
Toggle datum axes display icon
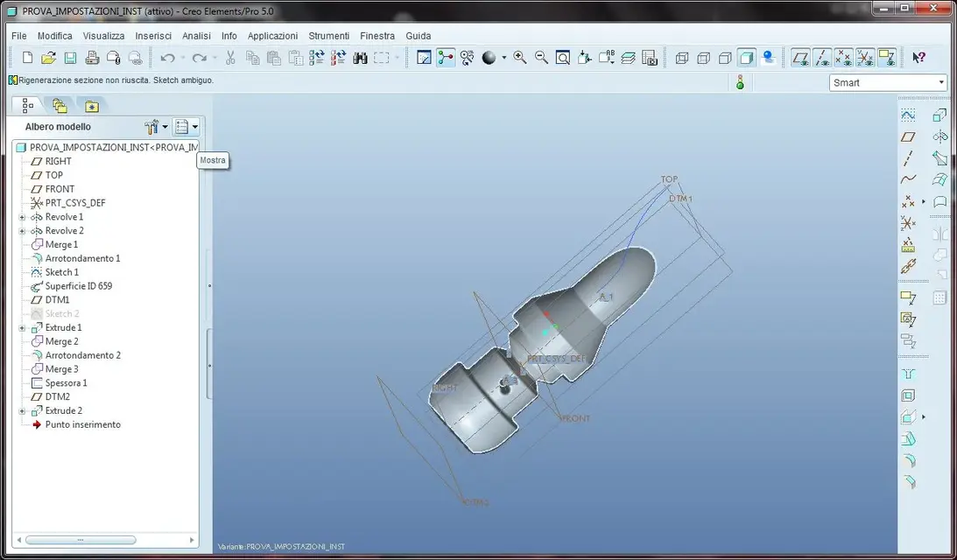822,58
